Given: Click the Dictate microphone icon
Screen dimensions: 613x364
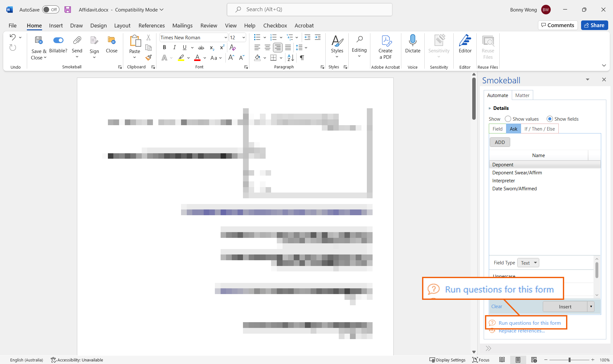Looking at the screenshot, I should pos(412,40).
